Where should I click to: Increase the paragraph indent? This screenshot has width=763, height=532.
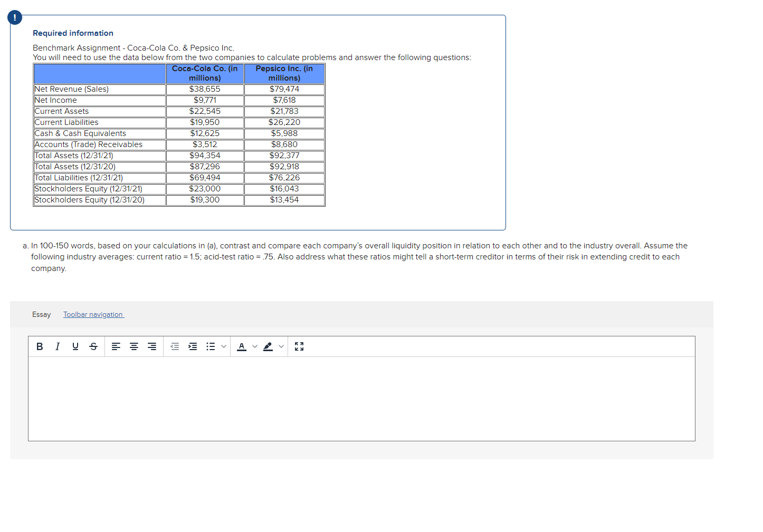[x=193, y=346]
